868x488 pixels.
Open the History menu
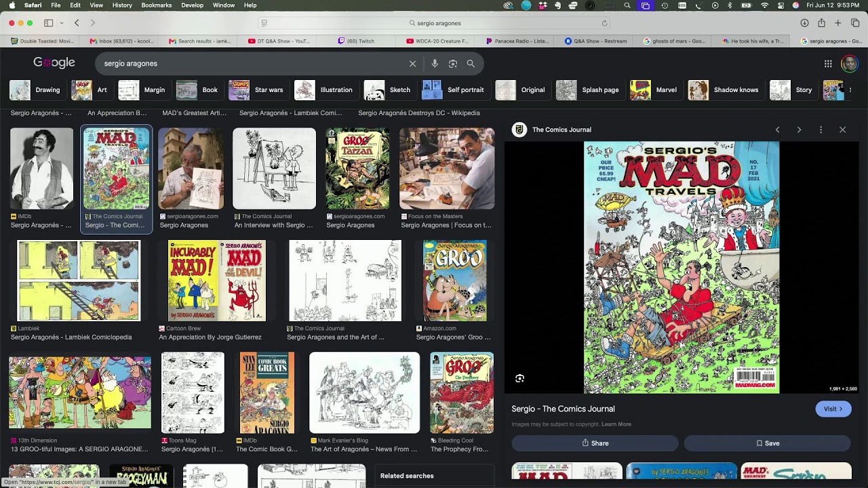coord(122,5)
